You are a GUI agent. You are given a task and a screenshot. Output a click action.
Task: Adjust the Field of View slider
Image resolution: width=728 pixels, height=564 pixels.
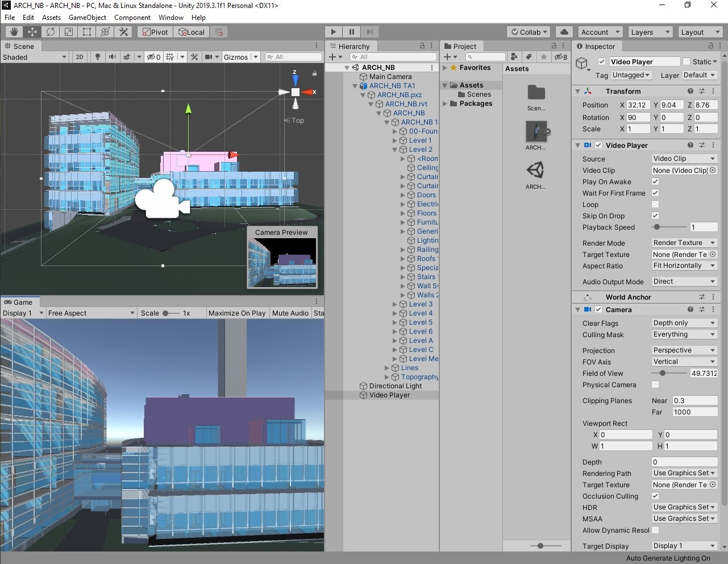pos(663,374)
